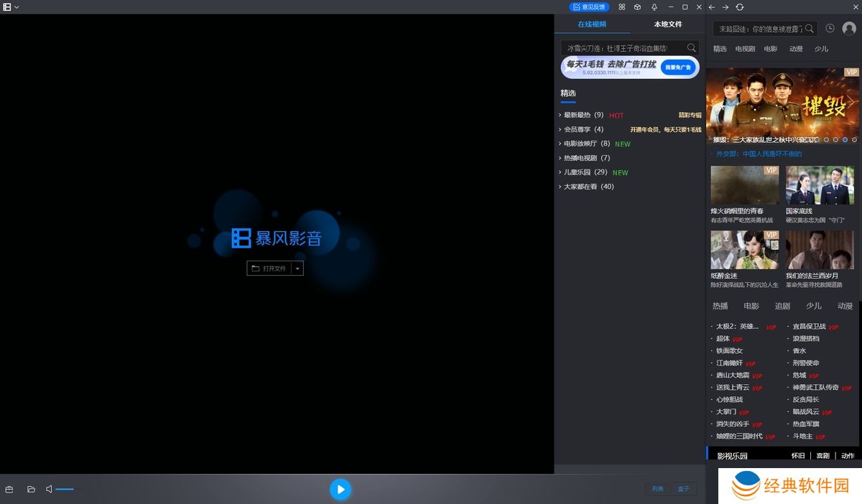This screenshot has height=504, width=862.
Task: Select the top 电影 navigation tab
Action: [x=771, y=49]
